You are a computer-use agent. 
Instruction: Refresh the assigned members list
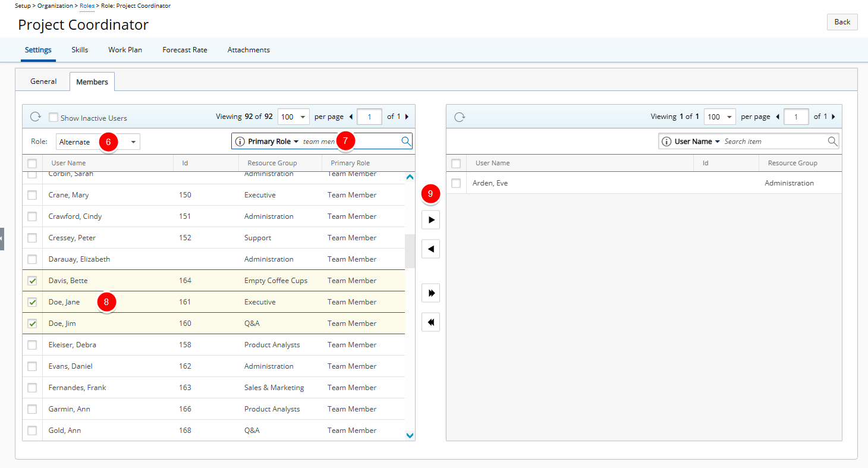pos(459,117)
